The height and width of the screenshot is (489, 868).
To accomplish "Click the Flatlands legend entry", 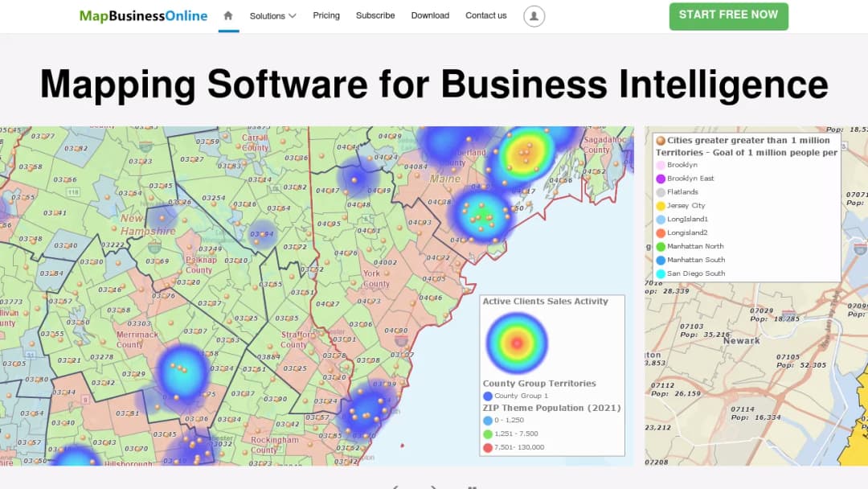I will pyautogui.click(x=677, y=192).
